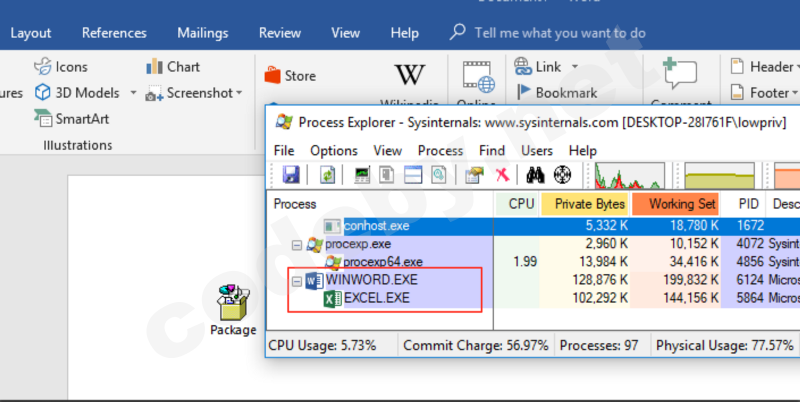Image resolution: width=800 pixels, height=402 pixels.
Task: Open Process Explorer File menu
Action: click(x=284, y=150)
